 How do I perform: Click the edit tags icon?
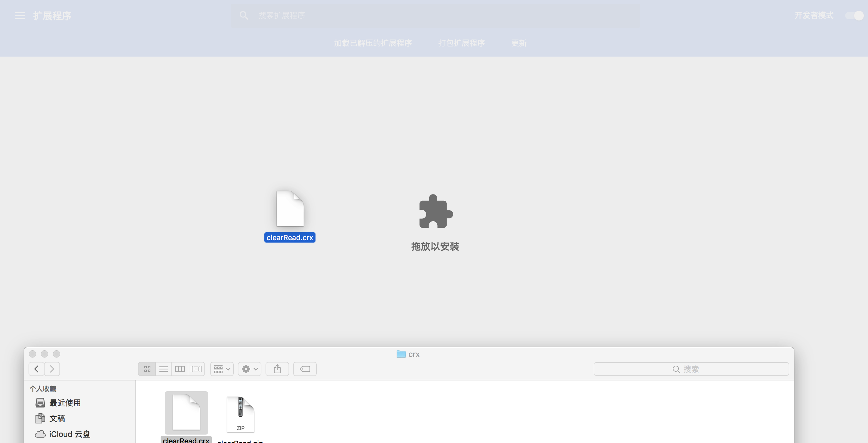coord(305,369)
